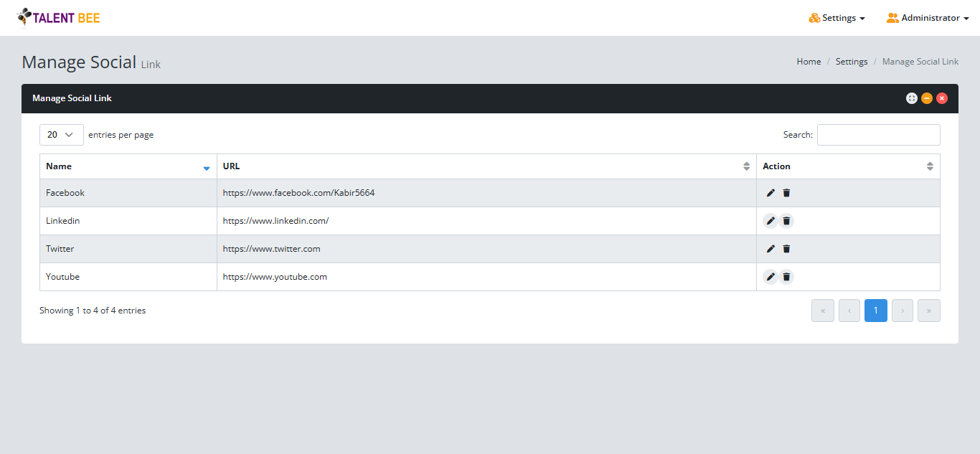
Task: Click inside the Search field
Action: (878, 134)
